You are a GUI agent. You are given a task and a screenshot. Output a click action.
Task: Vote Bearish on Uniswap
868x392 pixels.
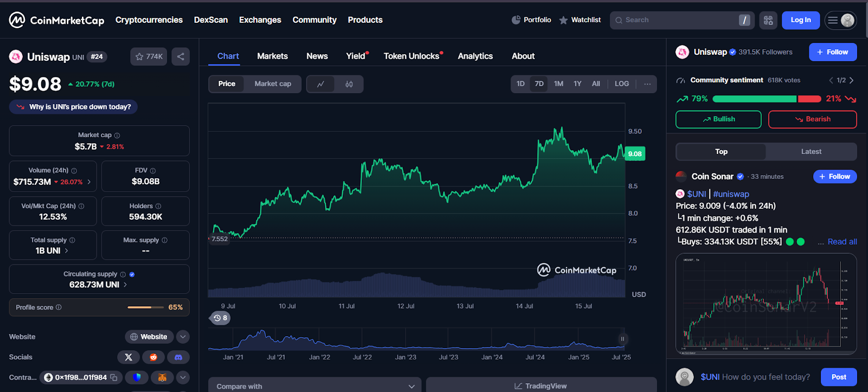[813, 119]
